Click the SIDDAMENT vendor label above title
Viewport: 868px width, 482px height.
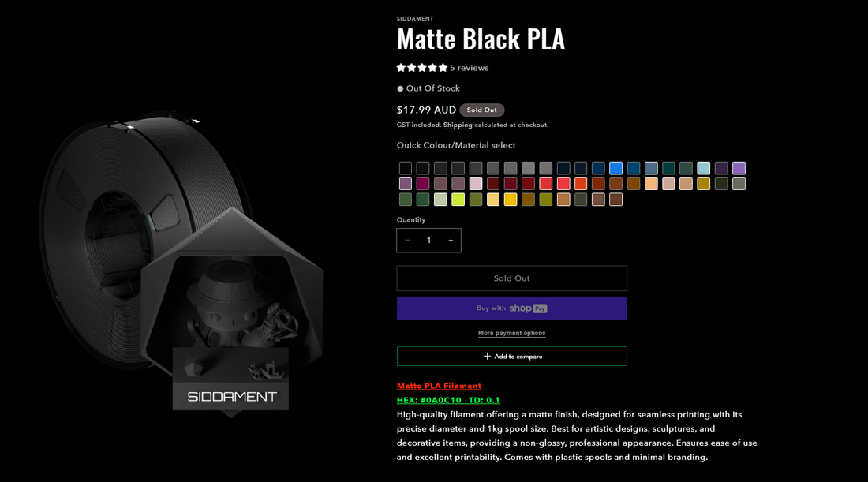click(x=414, y=19)
